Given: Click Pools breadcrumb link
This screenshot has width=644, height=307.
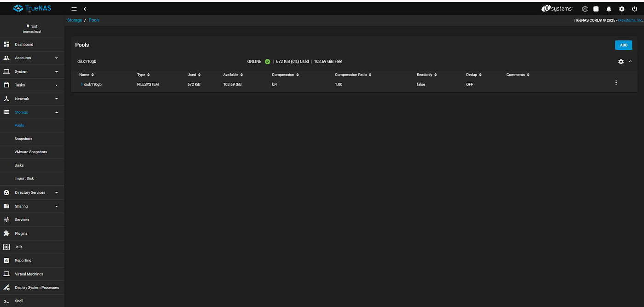Looking at the screenshot, I should coord(94,20).
